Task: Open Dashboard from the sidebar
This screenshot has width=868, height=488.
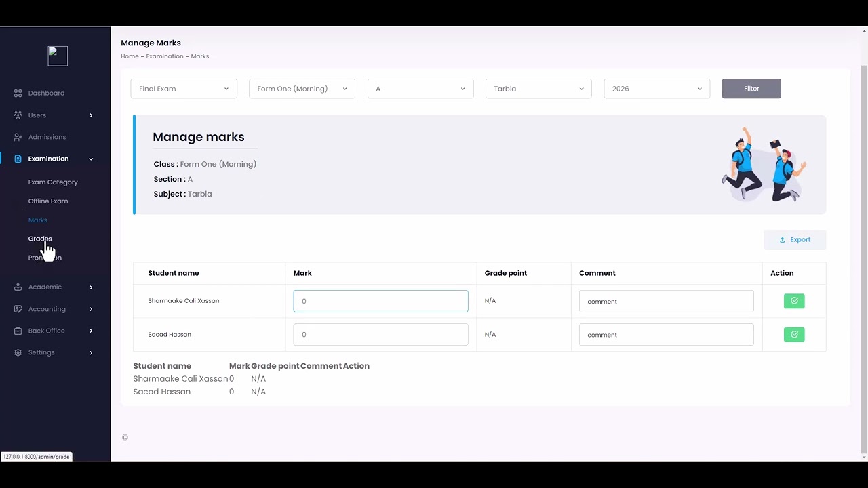Action: point(46,93)
